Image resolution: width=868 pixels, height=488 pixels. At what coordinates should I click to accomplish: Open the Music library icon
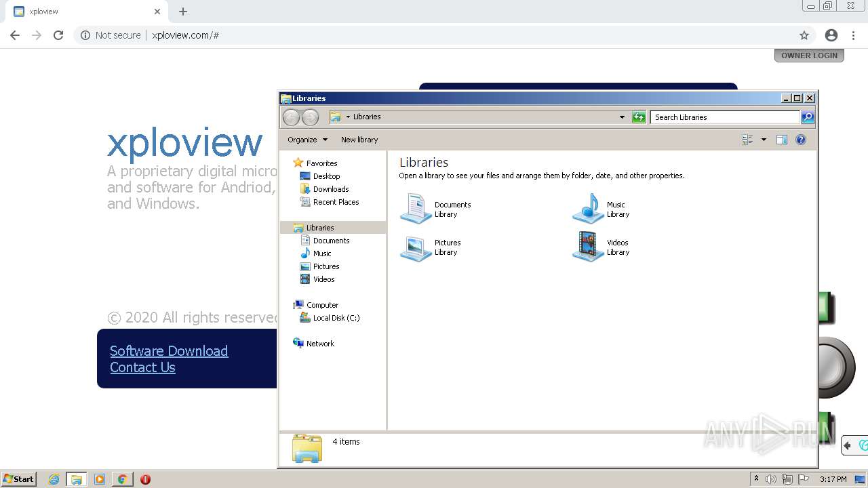coord(588,209)
